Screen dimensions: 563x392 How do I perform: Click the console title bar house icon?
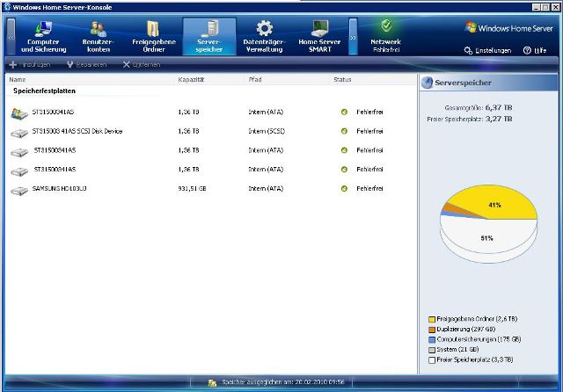click(7, 6)
